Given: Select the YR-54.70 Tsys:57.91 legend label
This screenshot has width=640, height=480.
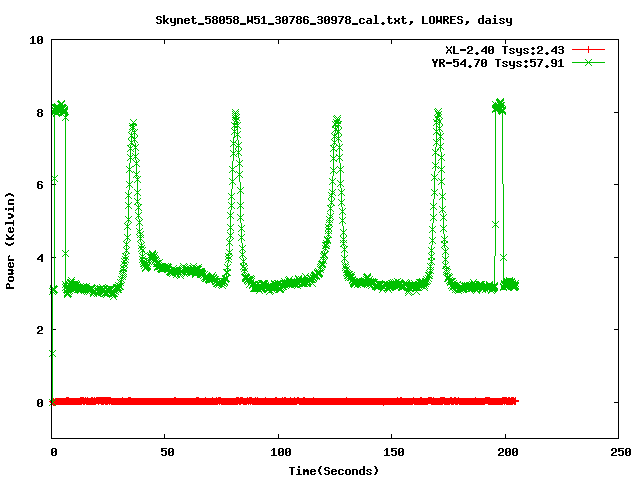Looking at the screenshot, I should [x=498, y=63].
